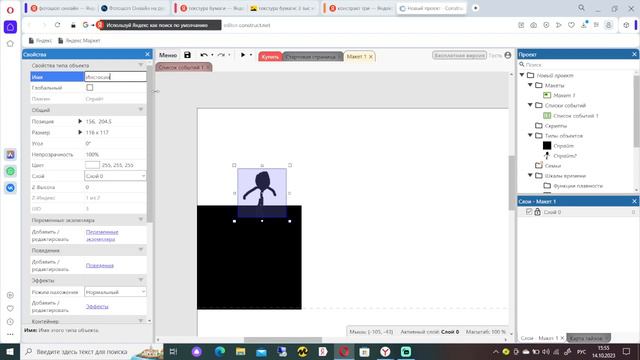Collapse the Типы объектов folder

(x=530, y=135)
